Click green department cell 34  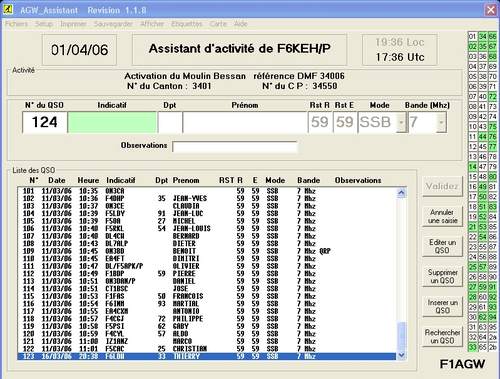coord(483,36)
